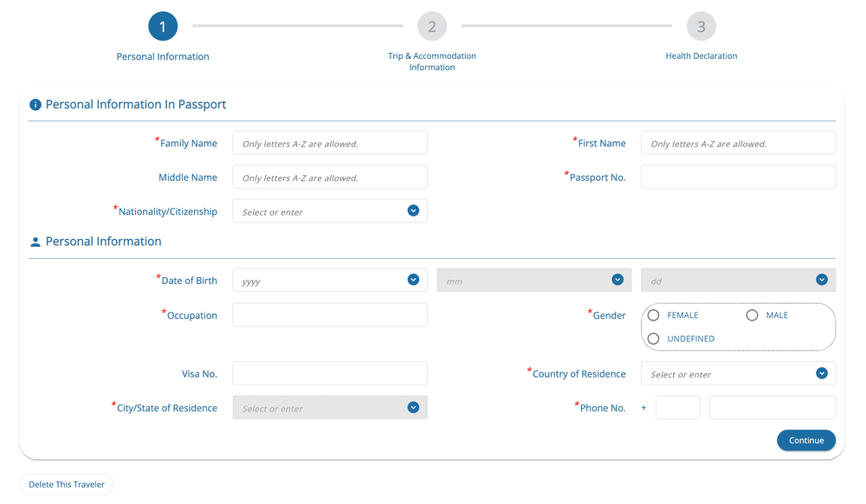
Task: Click the Country of Residence arrow icon
Action: [x=822, y=374]
